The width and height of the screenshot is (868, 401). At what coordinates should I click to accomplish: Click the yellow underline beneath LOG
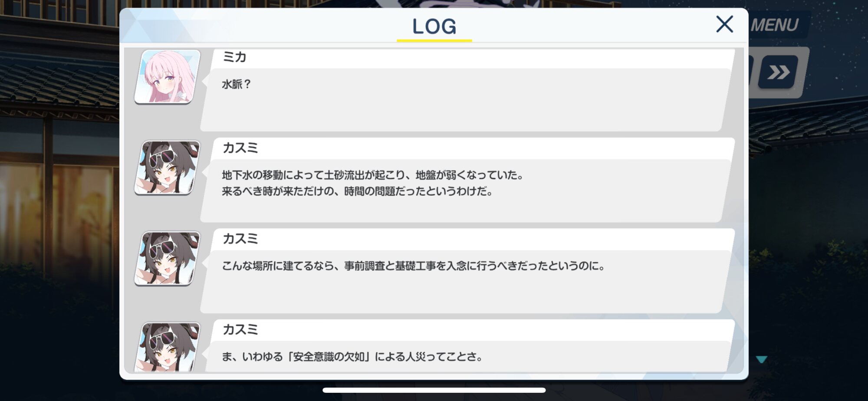tap(434, 40)
